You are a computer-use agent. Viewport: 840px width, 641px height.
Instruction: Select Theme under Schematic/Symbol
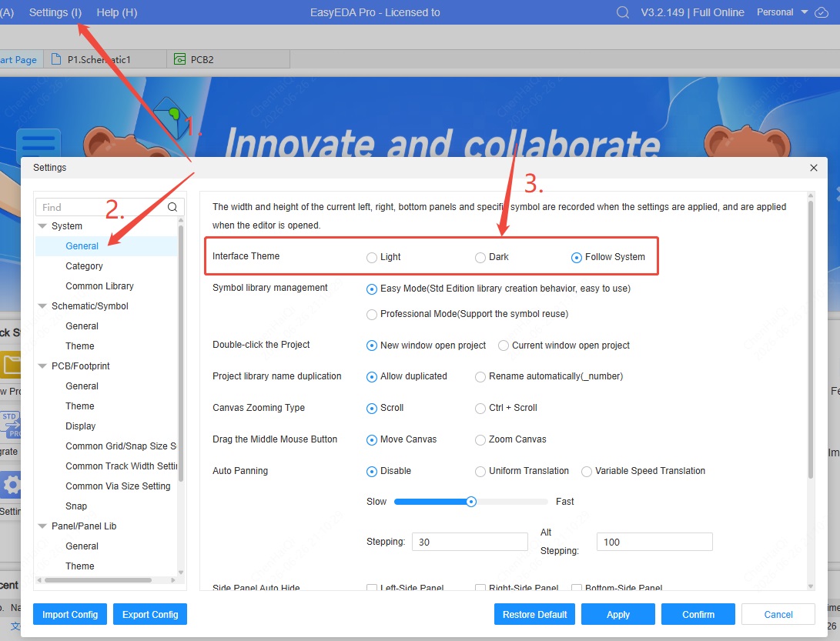click(x=80, y=346)
